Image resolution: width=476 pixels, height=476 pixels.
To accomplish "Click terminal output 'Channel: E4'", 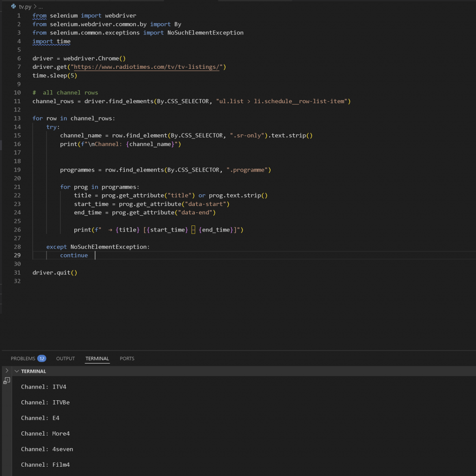I will (x=40, y=418).
